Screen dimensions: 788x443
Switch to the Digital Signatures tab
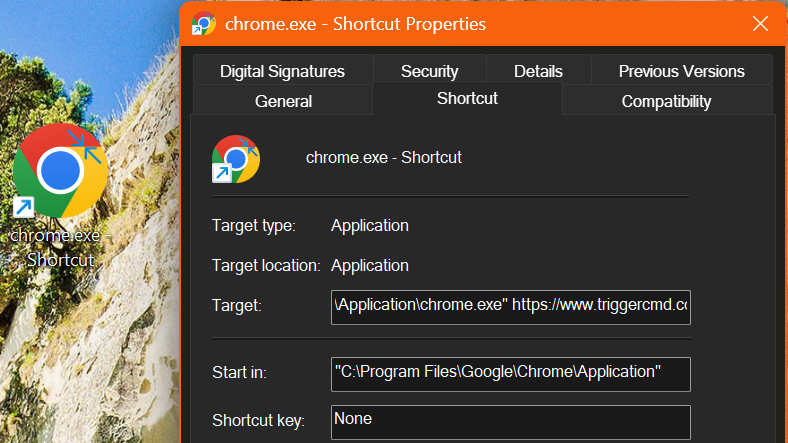[x=282, y=71]
